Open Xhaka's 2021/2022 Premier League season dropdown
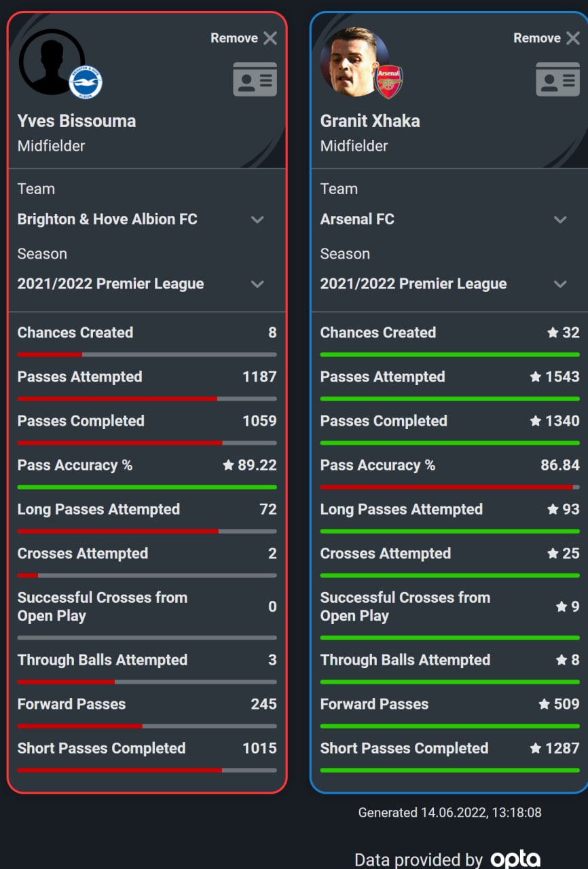588x869 pixels. coord(560,284)
